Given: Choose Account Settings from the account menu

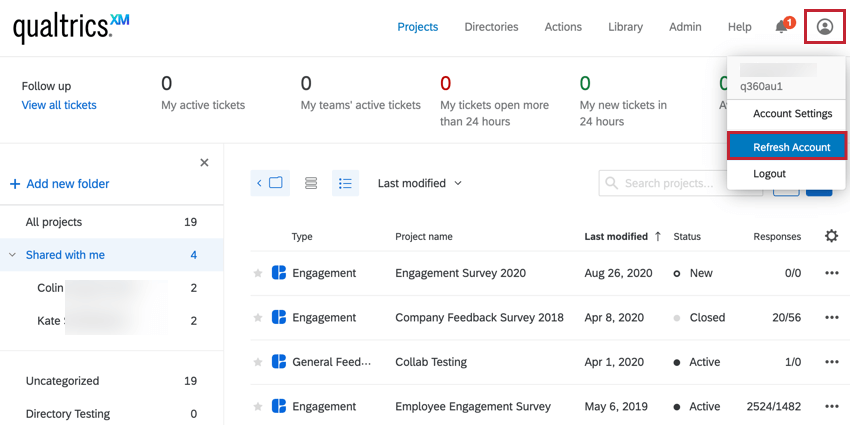Looking at the screenshot, I should 792,114.
